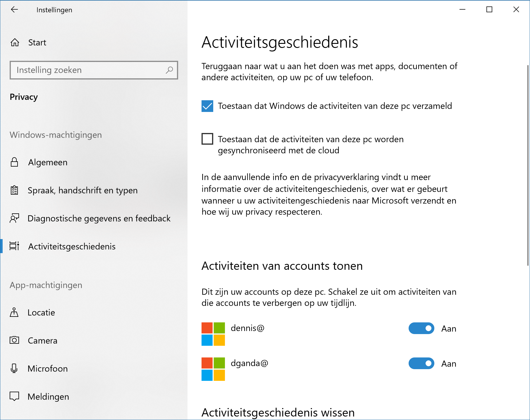Select the Locatie pin icon

click(x=14, y=312)
